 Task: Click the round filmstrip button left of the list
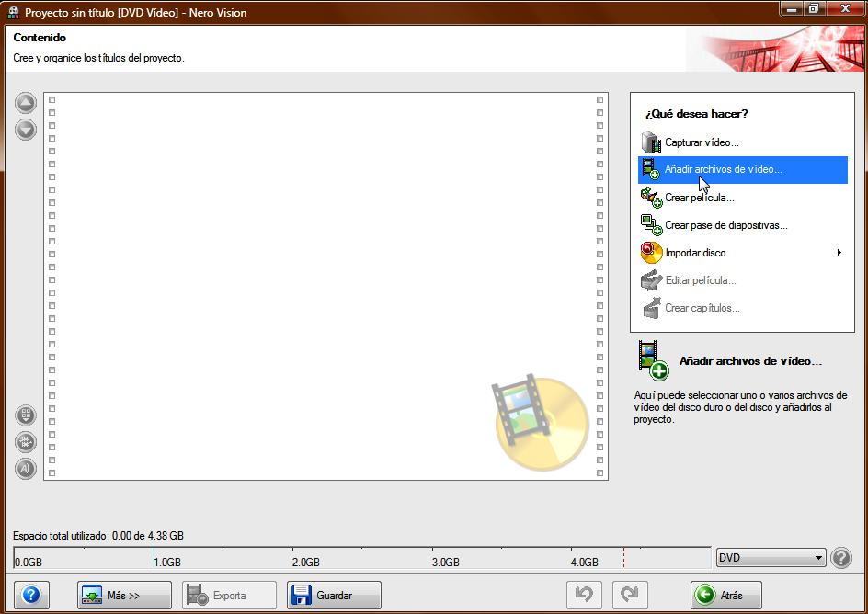26,442
